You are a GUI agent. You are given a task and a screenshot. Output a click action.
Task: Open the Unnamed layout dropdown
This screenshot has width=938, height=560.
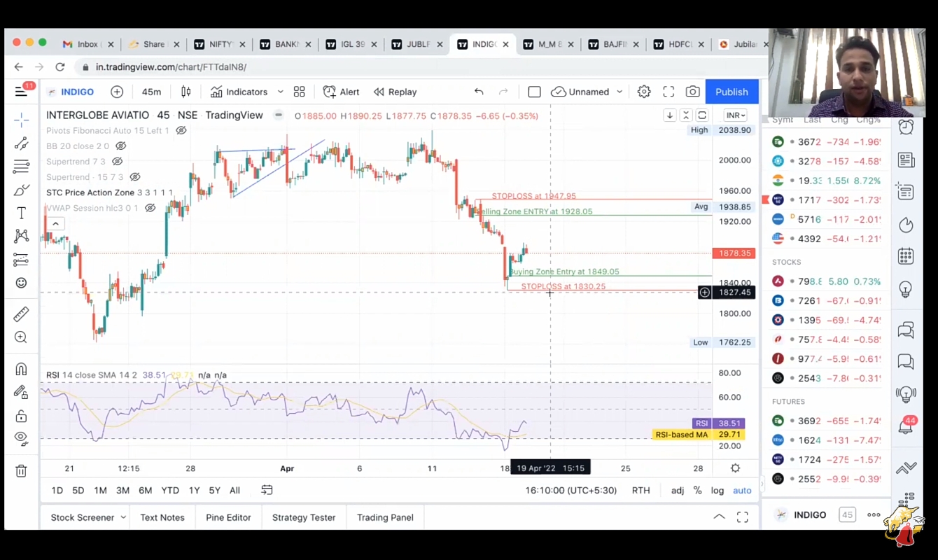pyautogui.click(x=619, y=92)
